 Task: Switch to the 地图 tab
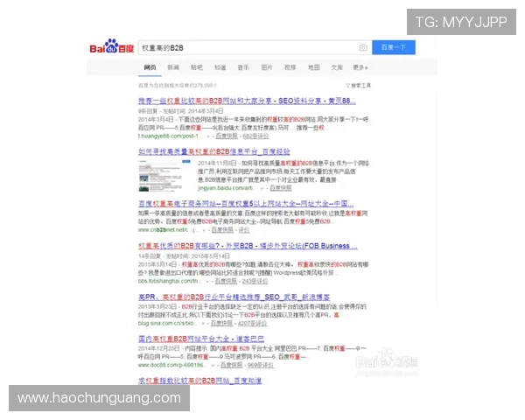click(x=314, y=67)
